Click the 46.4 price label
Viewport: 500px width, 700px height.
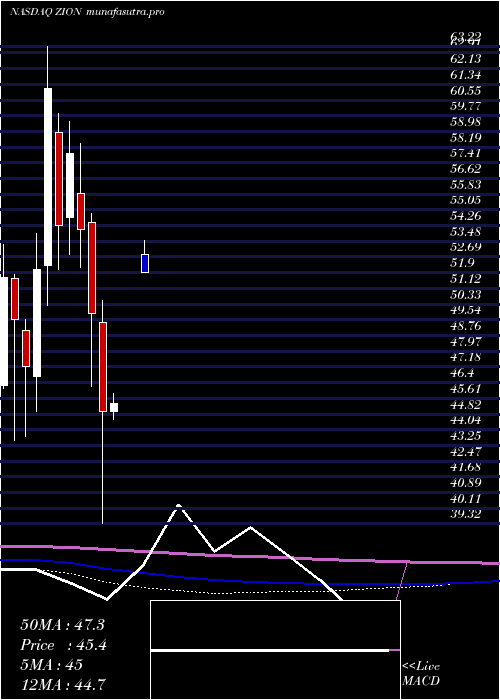462,373
